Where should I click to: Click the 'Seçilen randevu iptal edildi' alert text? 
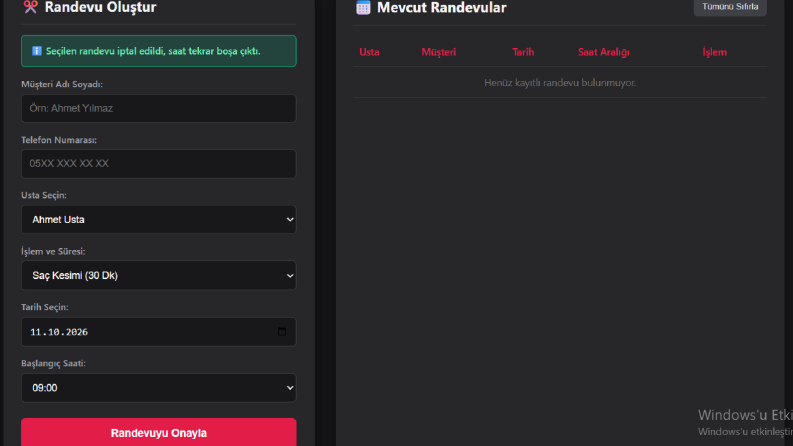coord(153,51)
